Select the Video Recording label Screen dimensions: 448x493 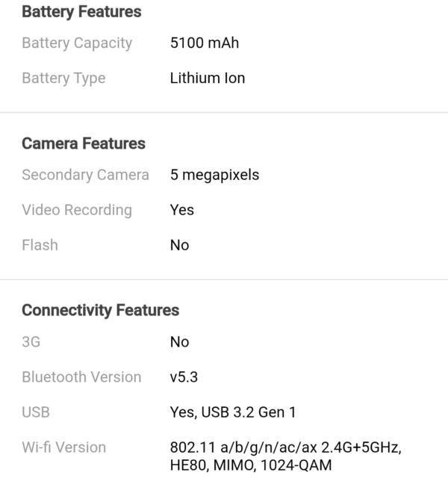click(x=77, y=211)
